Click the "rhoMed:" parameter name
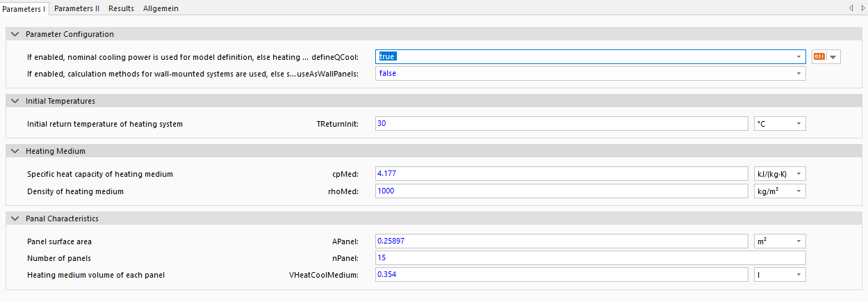 (x=343, y=191)
